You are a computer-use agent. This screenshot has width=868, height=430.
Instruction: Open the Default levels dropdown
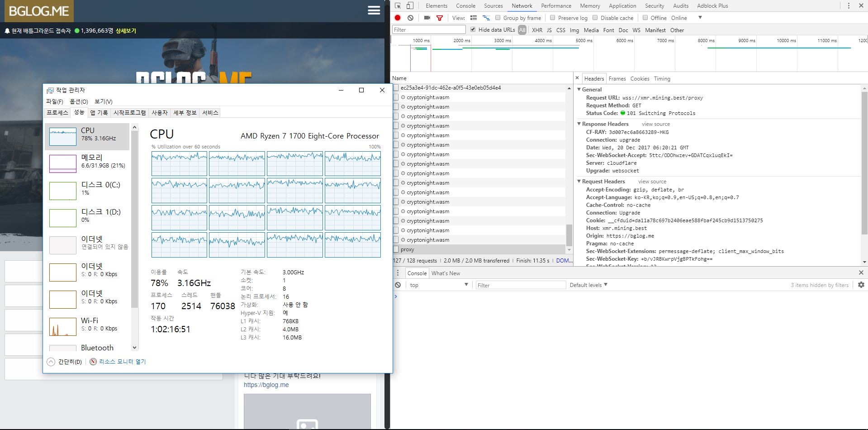click(588, 285)
